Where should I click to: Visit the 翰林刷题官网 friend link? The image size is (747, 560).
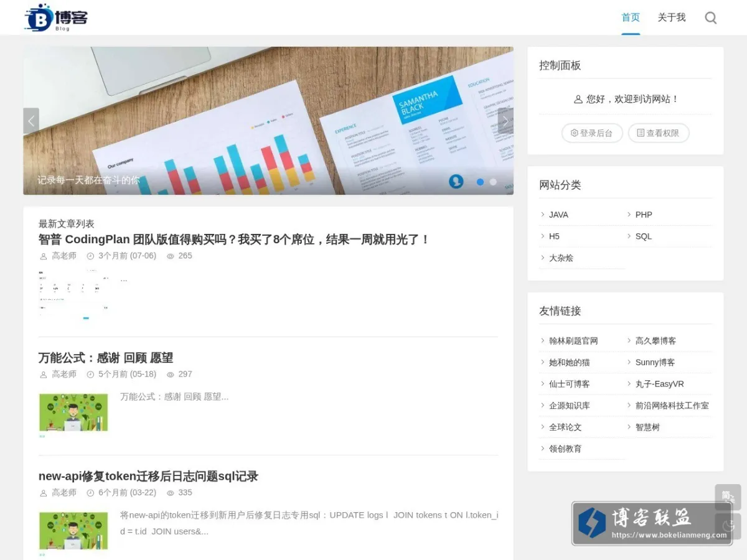coord(573,341)
